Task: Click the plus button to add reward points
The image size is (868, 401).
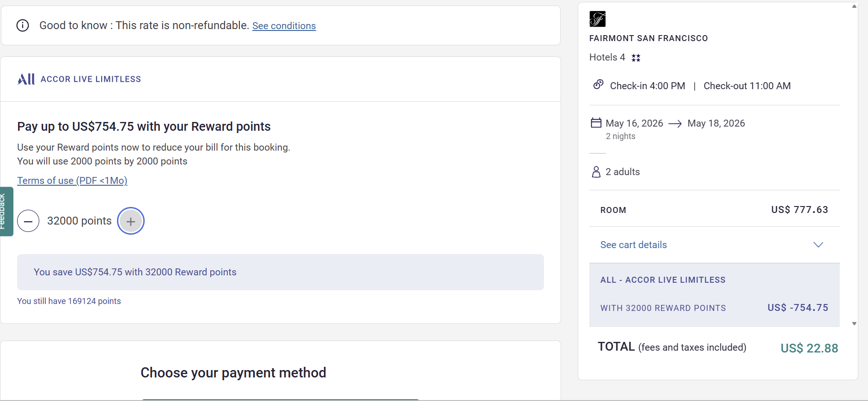Action: pyautogui.click(x=131, y=221)
